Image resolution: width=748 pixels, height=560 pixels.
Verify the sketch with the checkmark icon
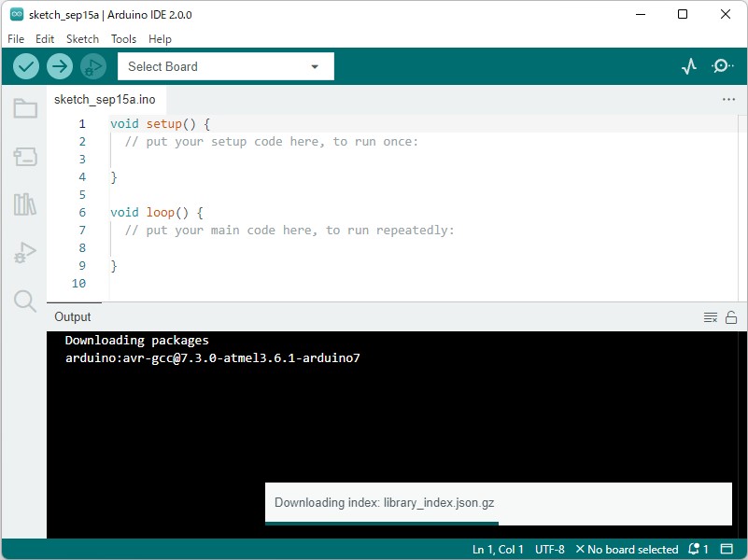pos(25,66)
